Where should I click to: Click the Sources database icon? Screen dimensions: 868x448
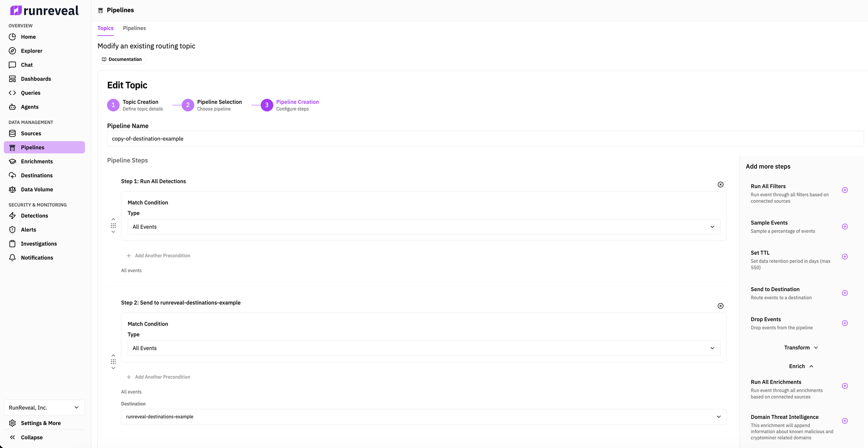point(13,133)
